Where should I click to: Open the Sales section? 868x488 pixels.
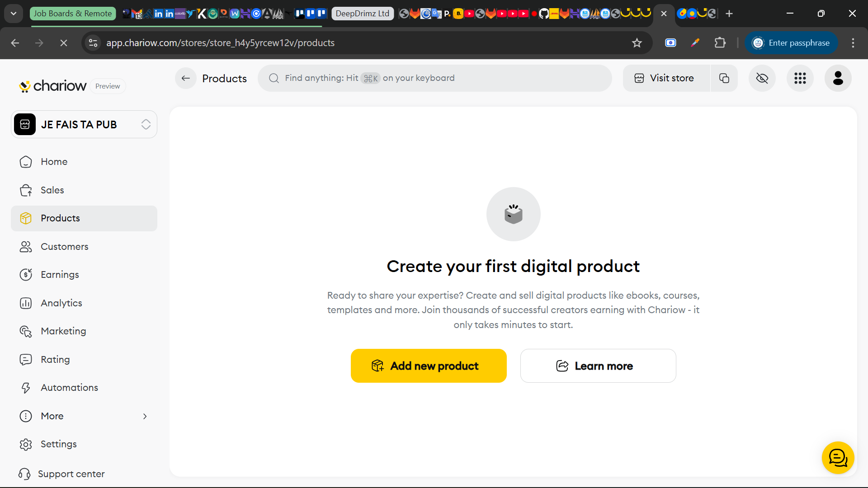52,190
